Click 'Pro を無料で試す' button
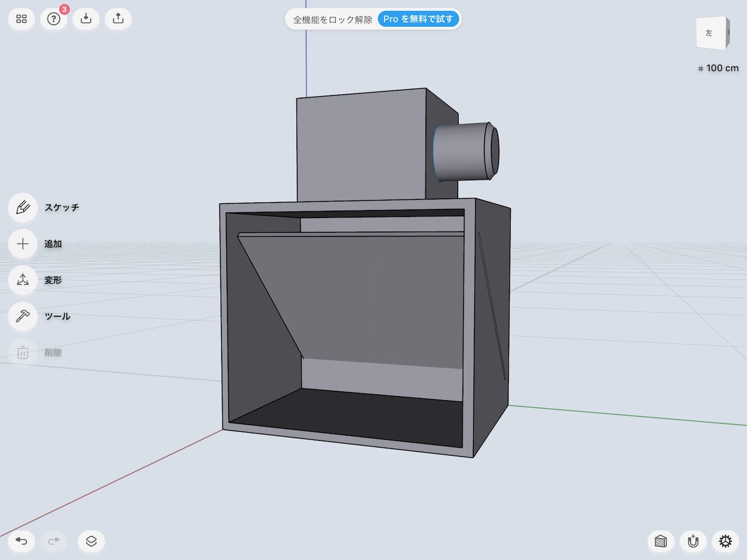 [418, 19]
